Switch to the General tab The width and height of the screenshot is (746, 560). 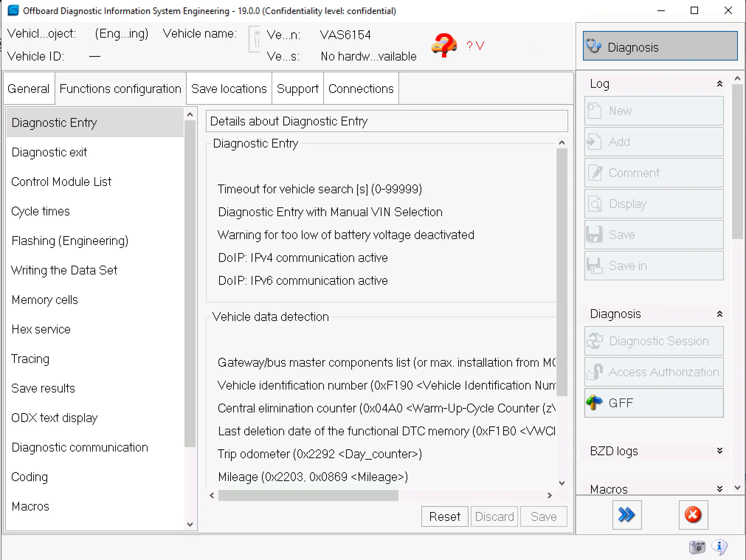click(x=28, y=89)
